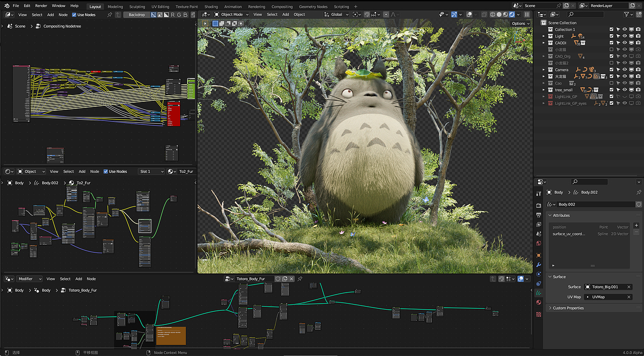This screenshot has height=356, width=644.
Task: Uncheck the CAODI collection checkbox
Action: click(612, 43)
